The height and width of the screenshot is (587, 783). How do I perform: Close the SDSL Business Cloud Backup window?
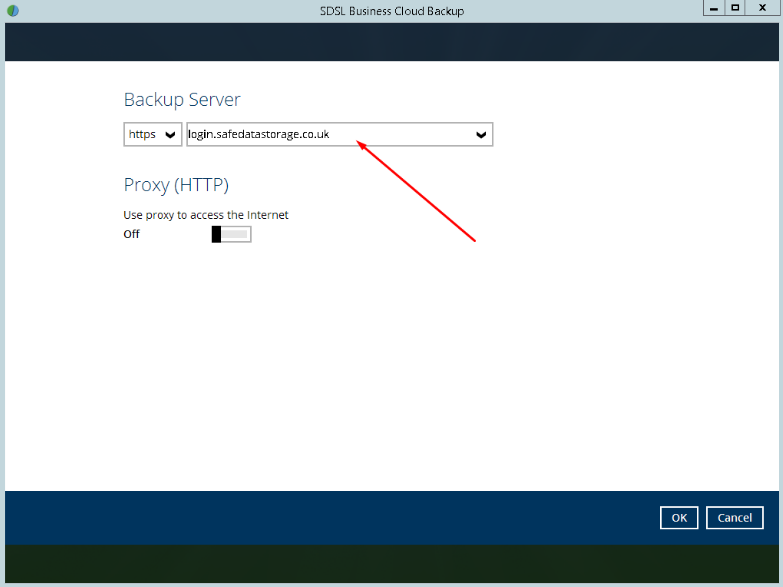click(x=762, y=8)
